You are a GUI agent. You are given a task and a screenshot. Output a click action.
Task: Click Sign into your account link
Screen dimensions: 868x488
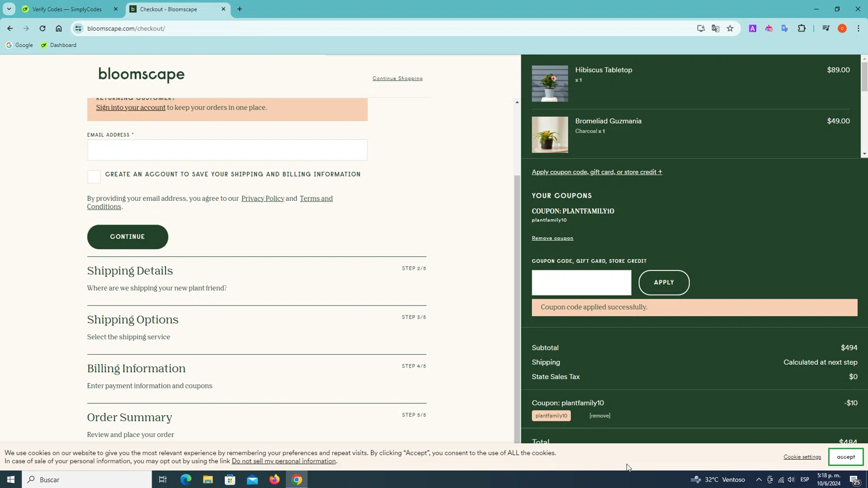tap(131, 108)
